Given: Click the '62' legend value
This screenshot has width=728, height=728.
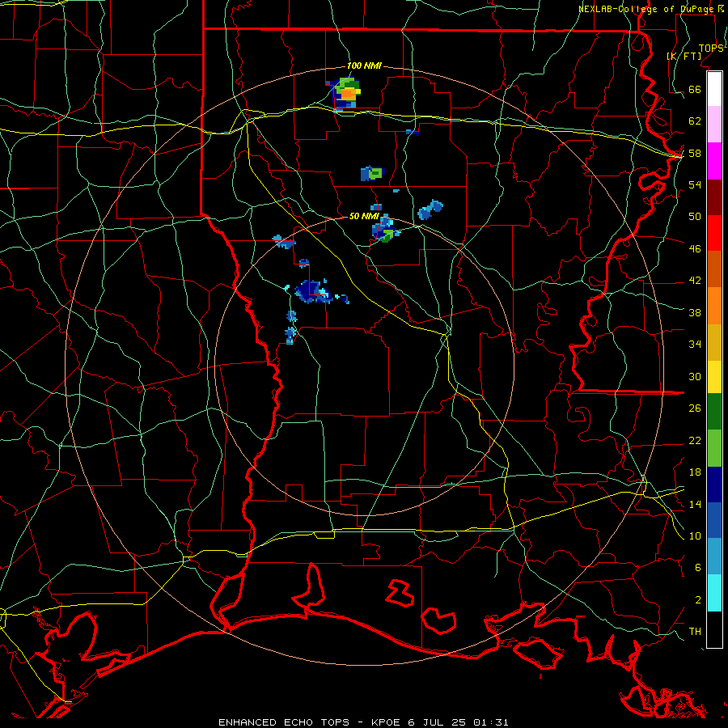Looking at the screenshot, I should tap(695, 121).
